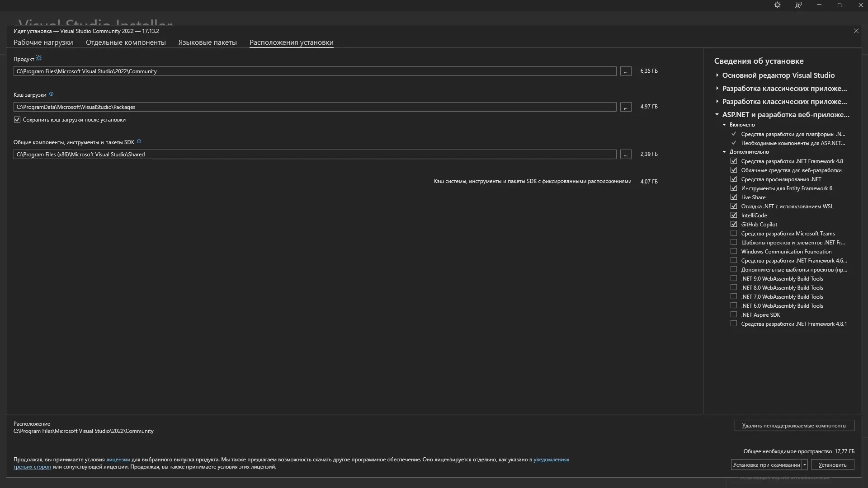Image resolution: width=868 pixels, height=488 pixels.
Task: Click Удалить неподдерживаемые компоненты
Action: coord(794,426)
